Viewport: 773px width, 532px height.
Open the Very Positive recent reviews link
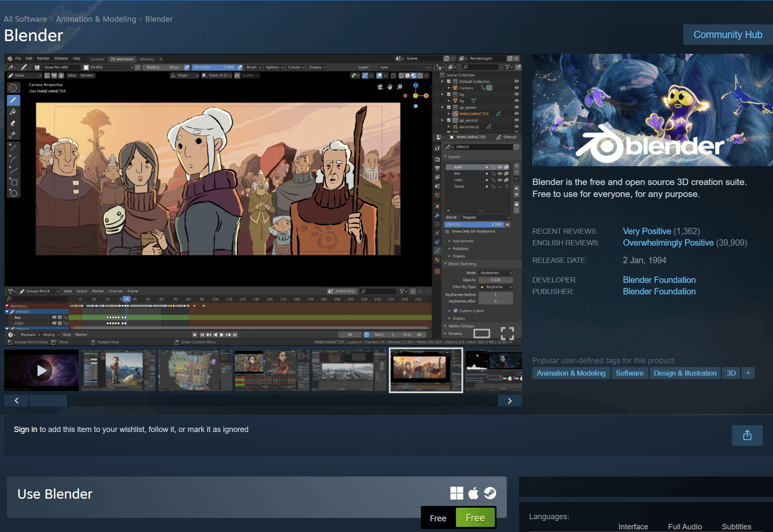647,231
